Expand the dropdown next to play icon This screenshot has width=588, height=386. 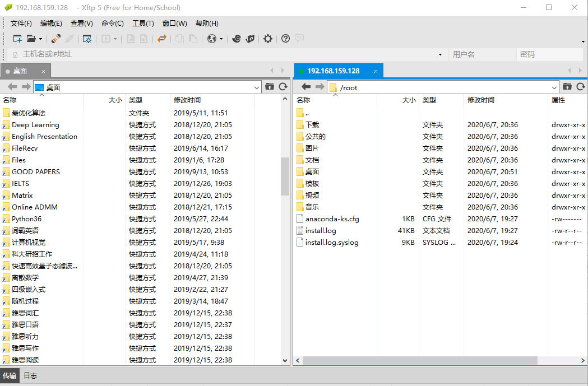(x=115, y=39)
